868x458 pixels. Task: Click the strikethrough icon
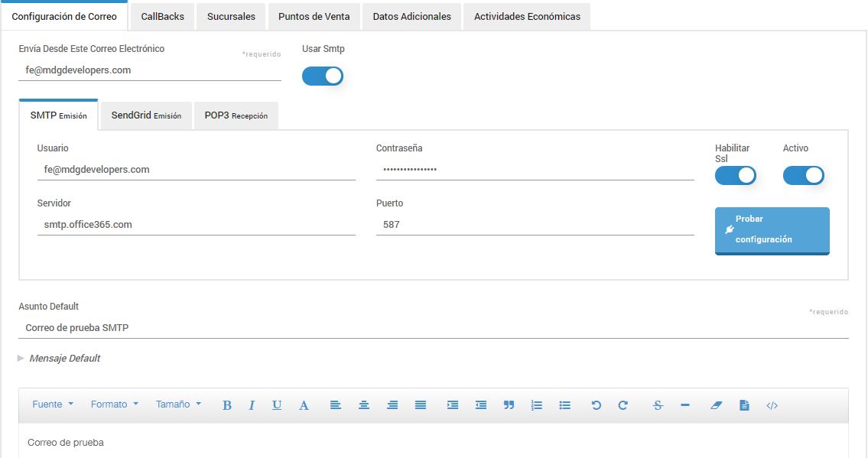click(x=657, y=404)
